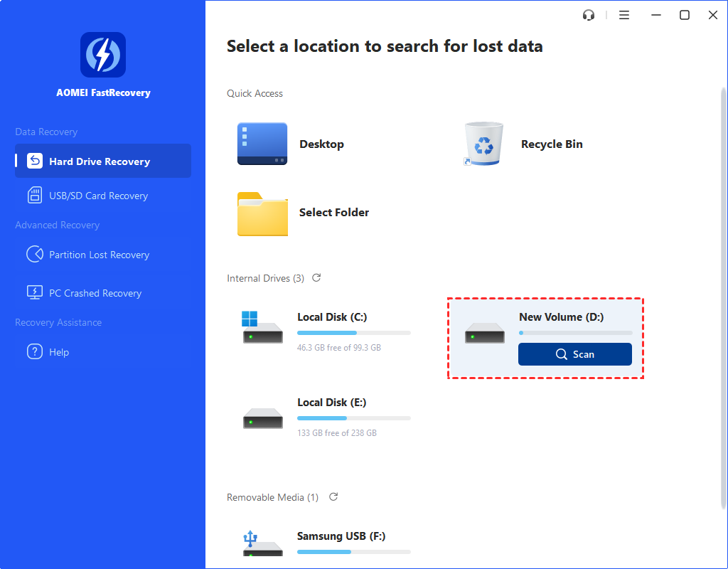Select the Samsung USB (F:) drive icon

pos(263,543)
